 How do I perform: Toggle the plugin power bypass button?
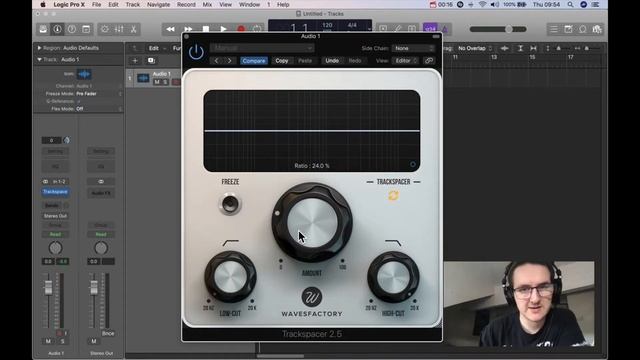click(196, 52)
